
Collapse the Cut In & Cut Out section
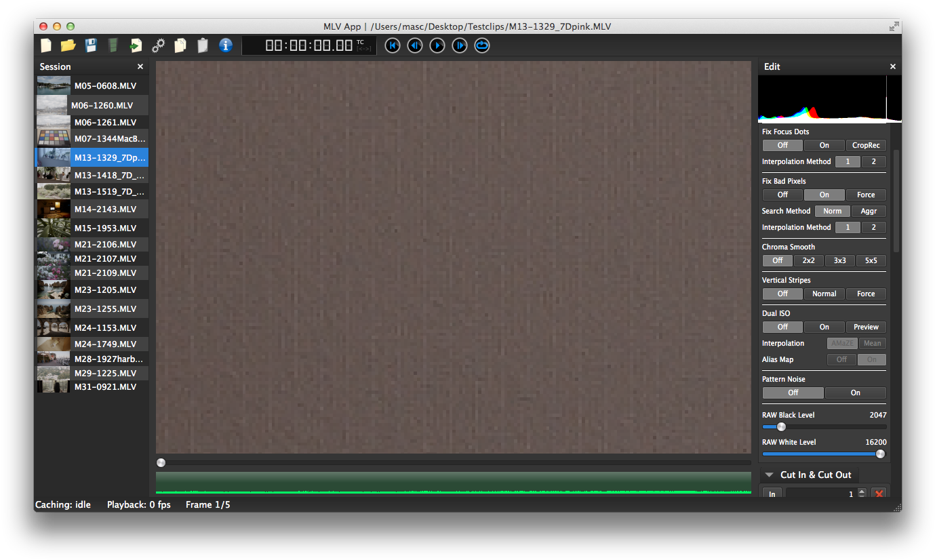(x=770, y=475)
